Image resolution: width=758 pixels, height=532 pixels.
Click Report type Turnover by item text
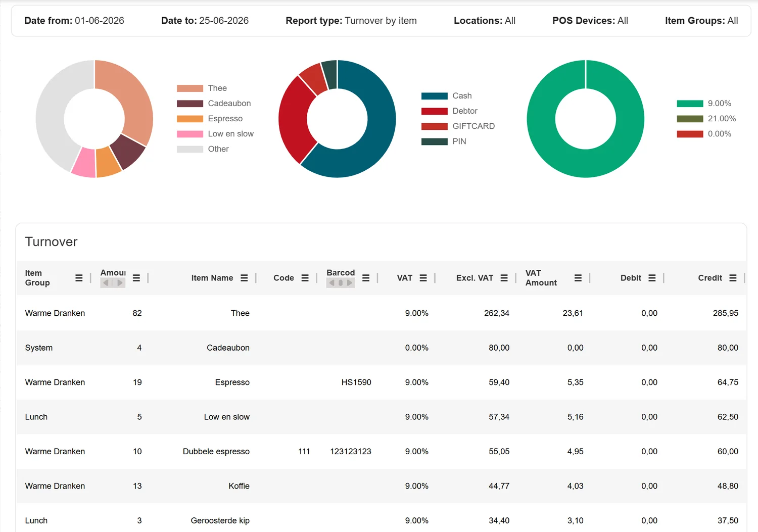click(x=351, y=21)
